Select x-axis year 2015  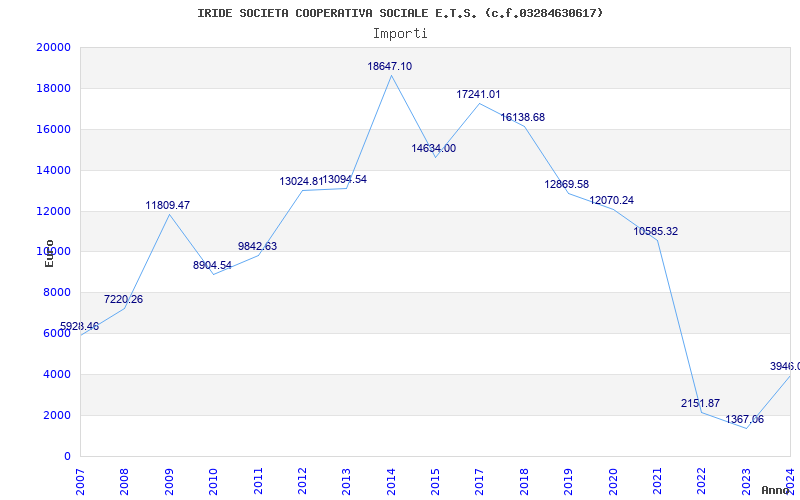(436, 481)
